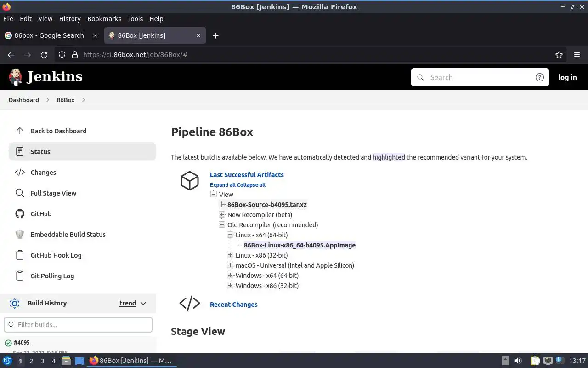Click the GitHub octocat sidebar icon
The height and width of the screenshot is (368, 588).
(20, 214)
